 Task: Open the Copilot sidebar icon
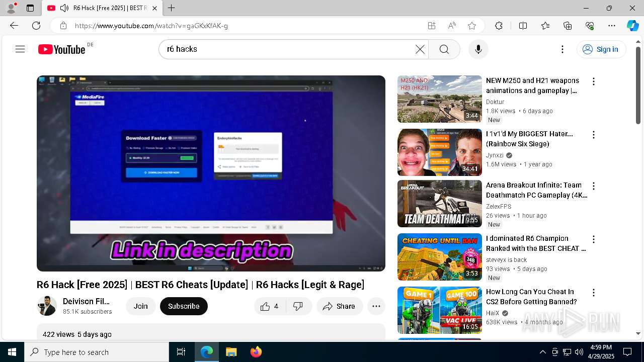(632, 26)
